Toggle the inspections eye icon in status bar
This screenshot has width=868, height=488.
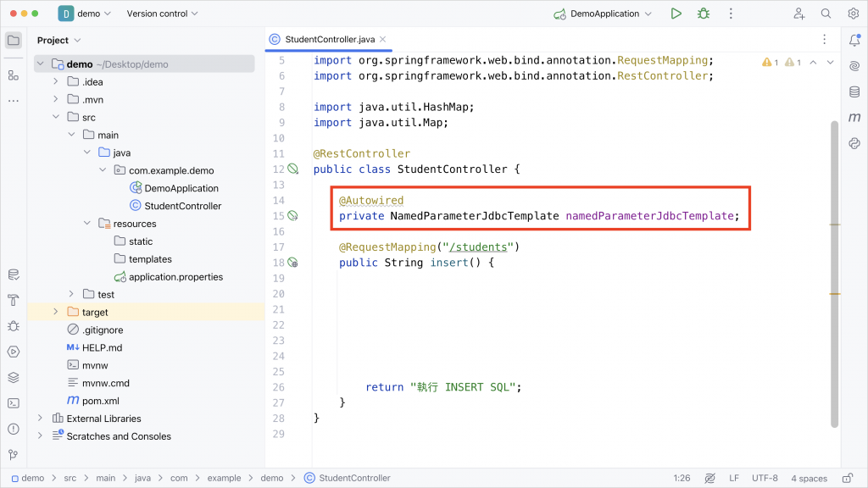click(709, 478)
